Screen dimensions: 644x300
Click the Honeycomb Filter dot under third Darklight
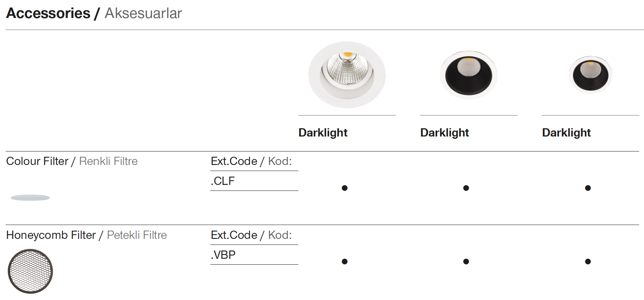[588, 261]
